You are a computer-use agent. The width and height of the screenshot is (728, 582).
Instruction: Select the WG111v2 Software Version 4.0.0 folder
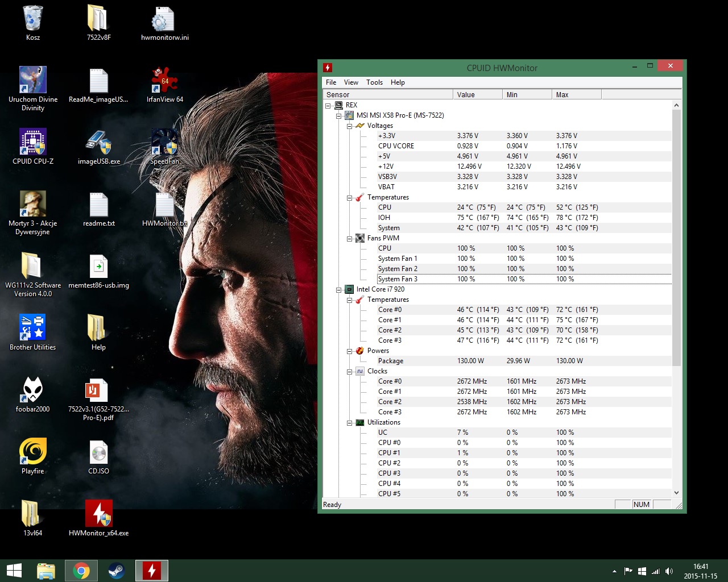[32, 267]
